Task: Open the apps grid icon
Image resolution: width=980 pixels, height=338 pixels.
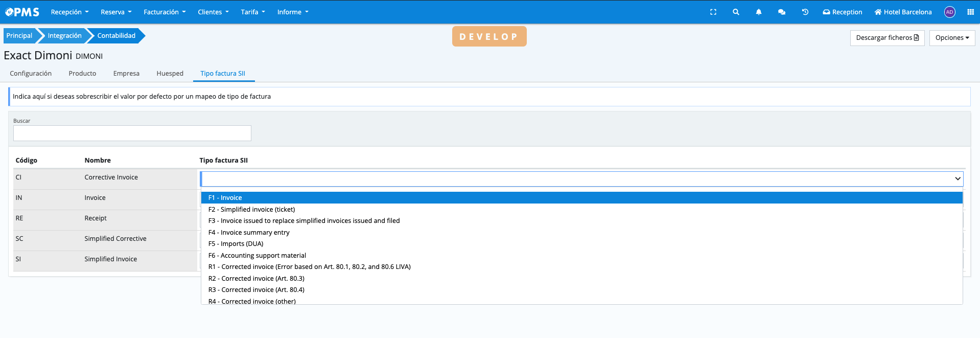Action: click(970, 12)
